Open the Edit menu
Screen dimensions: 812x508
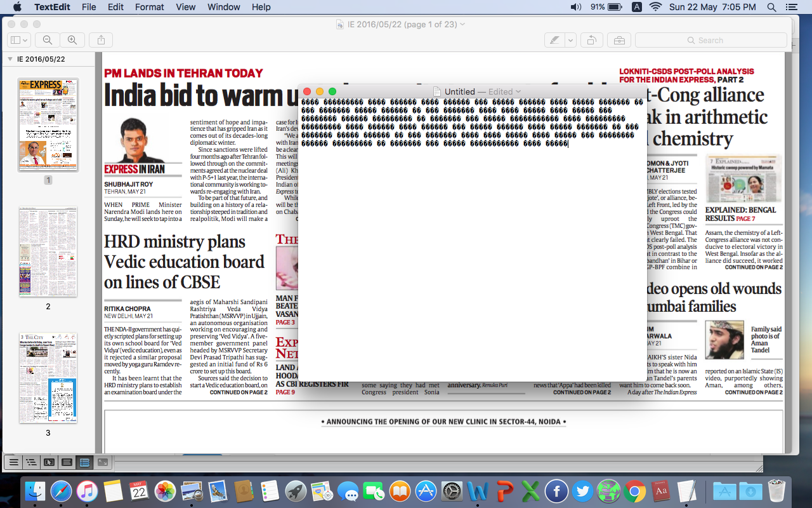115,7
